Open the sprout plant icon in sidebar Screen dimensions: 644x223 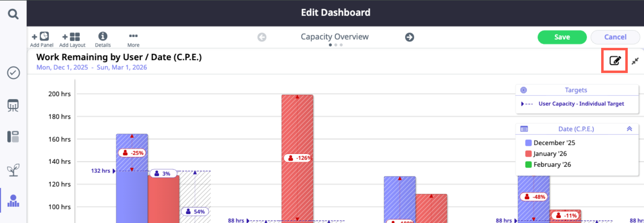point(13,170)
